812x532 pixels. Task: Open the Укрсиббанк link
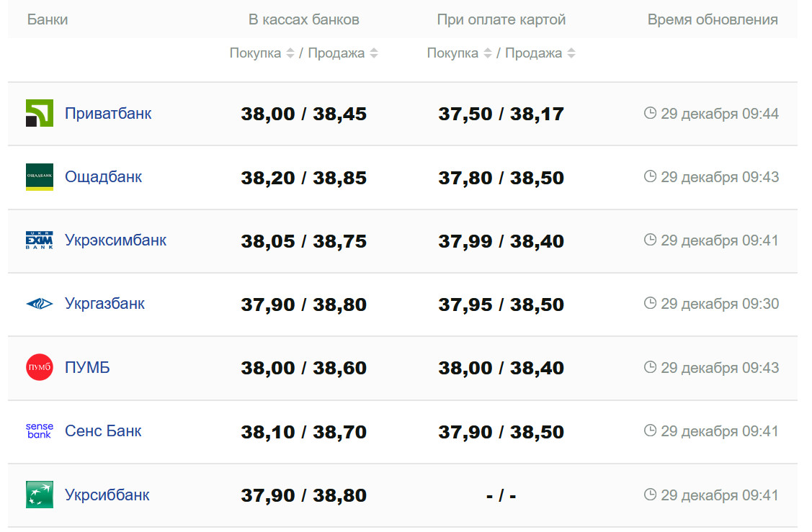107,495
